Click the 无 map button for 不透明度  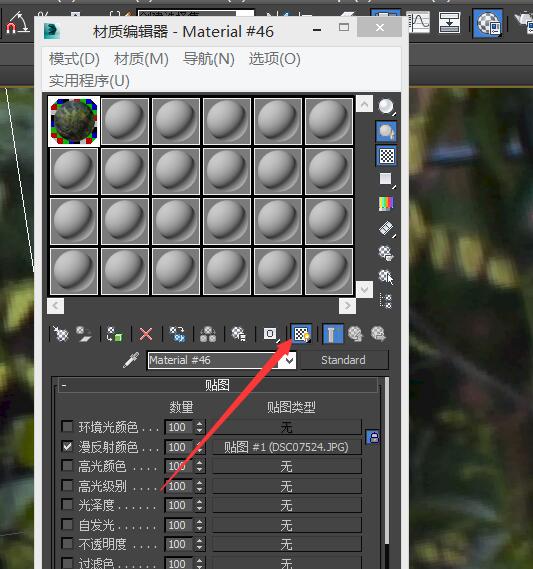pos(287,544)
